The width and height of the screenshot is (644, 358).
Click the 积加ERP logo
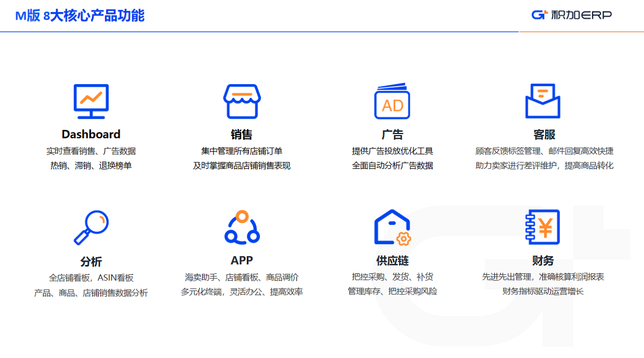click(572, 15)
